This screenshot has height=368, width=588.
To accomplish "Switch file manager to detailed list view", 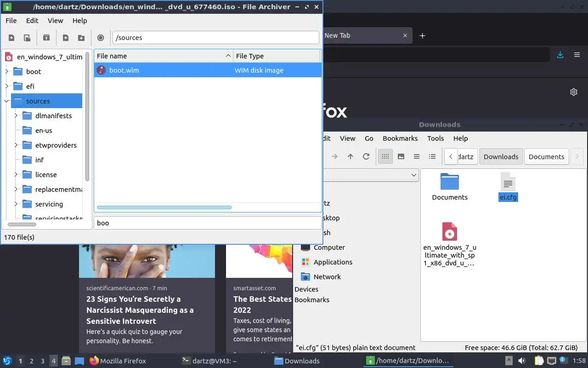I will tap(432, 156).
